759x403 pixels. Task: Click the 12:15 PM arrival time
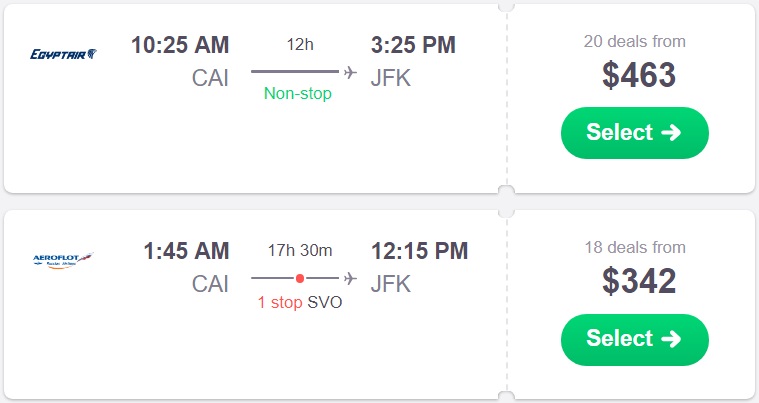coord(419,251)
